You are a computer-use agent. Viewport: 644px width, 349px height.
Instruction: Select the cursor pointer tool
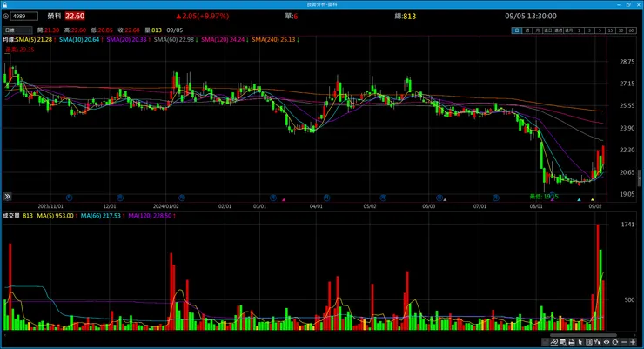580,342
